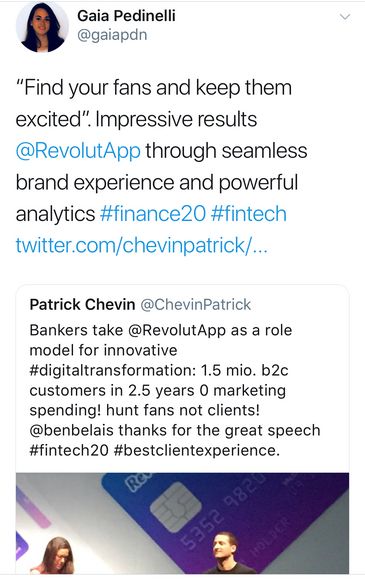Viewport: 365px width, 579px height.
Task: Open the tweet options chevron menu
Action: 345,17
